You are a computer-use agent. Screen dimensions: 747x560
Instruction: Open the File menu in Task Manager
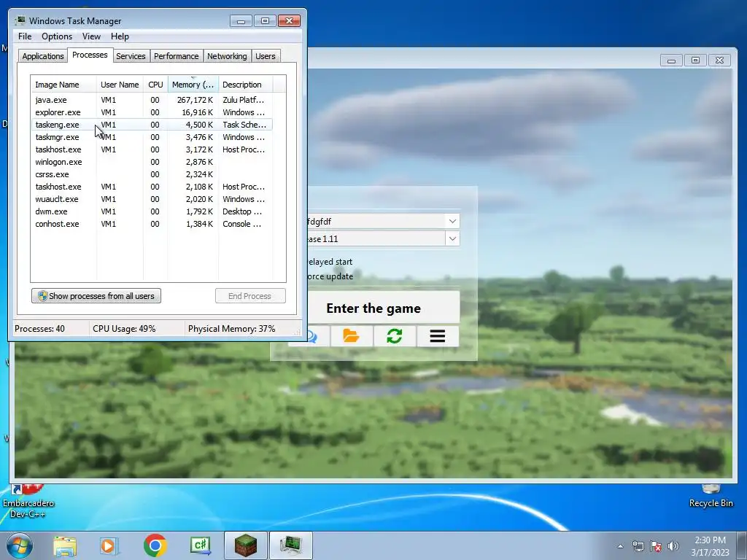tap(25, 36)
